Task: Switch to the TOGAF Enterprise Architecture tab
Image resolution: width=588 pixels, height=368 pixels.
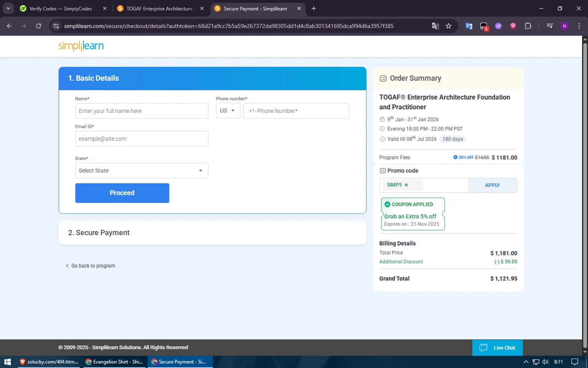Action: 161,9
